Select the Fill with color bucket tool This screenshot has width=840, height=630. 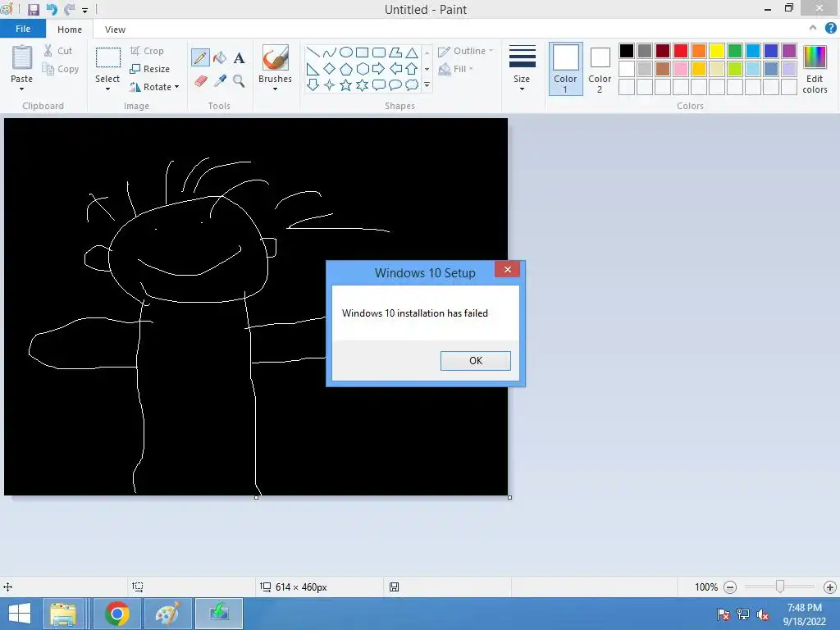pos(220,58)
